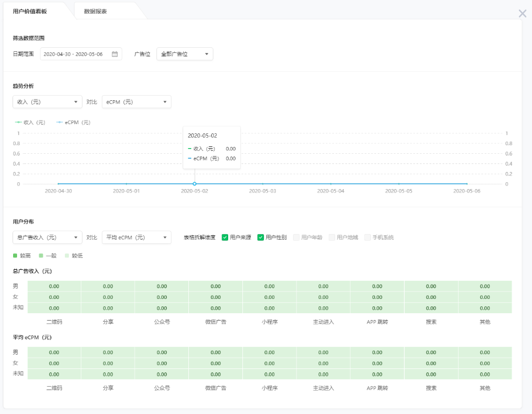Screen dimensions: 532x414
Task: Tick the 手机系统 dimension checkbox
Action: (368, 237)
